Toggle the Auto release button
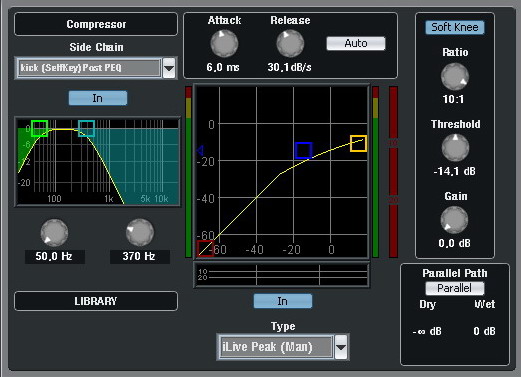Viewport: 521px width, 377px height. tap(356, 43)
